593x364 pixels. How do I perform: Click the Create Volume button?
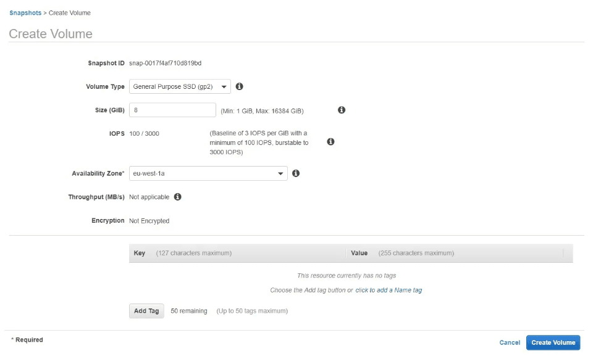[553, 342]
